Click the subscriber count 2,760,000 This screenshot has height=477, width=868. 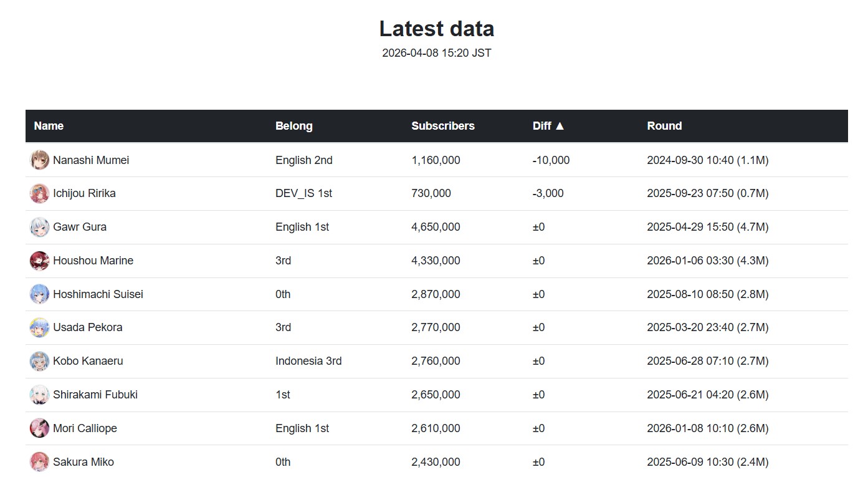436,361
